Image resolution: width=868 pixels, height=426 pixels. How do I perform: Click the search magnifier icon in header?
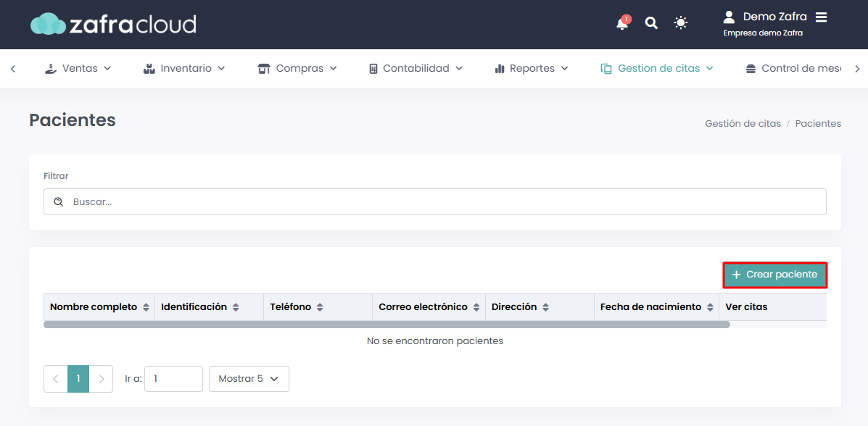pyautogui.click(x=652, y=22)
